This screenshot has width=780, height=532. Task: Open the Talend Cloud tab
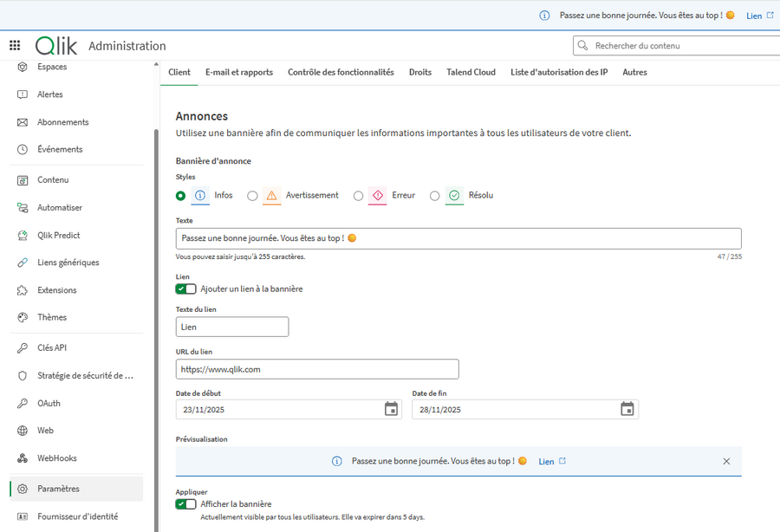(x=471, y=73)
